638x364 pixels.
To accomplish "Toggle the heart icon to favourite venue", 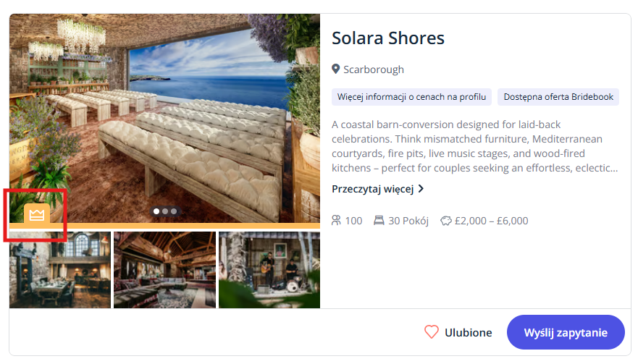I will click(x=432, y=332).
